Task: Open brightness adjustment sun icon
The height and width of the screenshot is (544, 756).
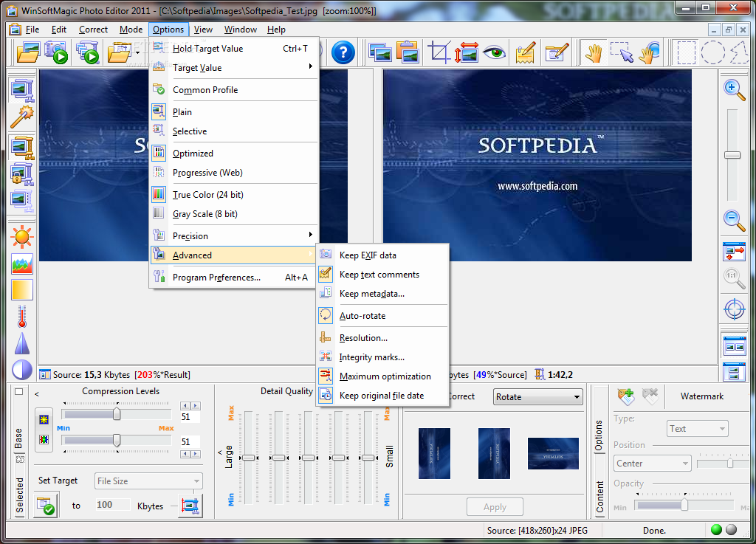Action: 22,237
